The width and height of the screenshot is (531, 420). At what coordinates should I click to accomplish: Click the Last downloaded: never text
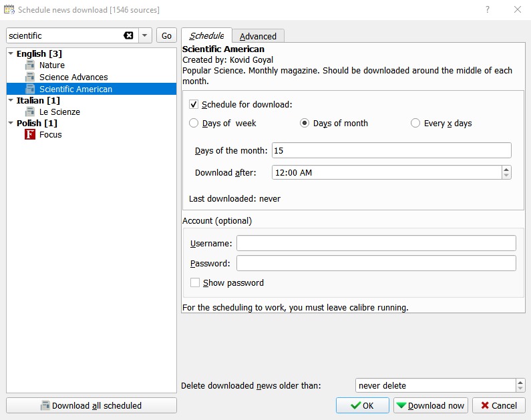pyautogui.click(x=234, y=199)
